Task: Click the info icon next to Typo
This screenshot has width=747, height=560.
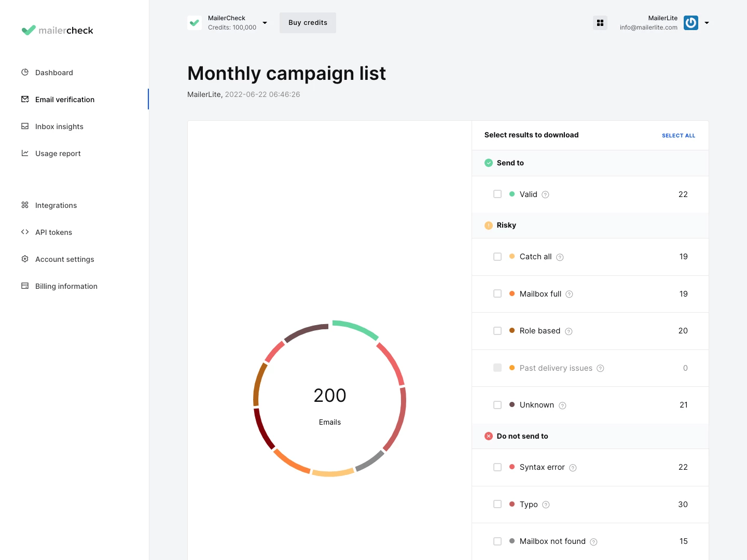Action: click(x=546, y=505)
